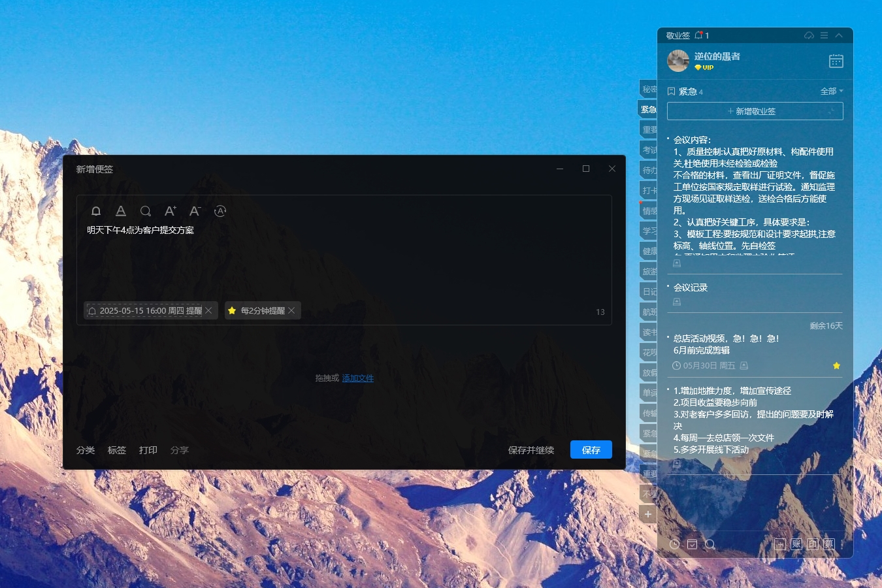This screenshot has height=588, width=882.
Task: Open the completed checkbox icon in the bottom bar
Action: click(693, 544)
